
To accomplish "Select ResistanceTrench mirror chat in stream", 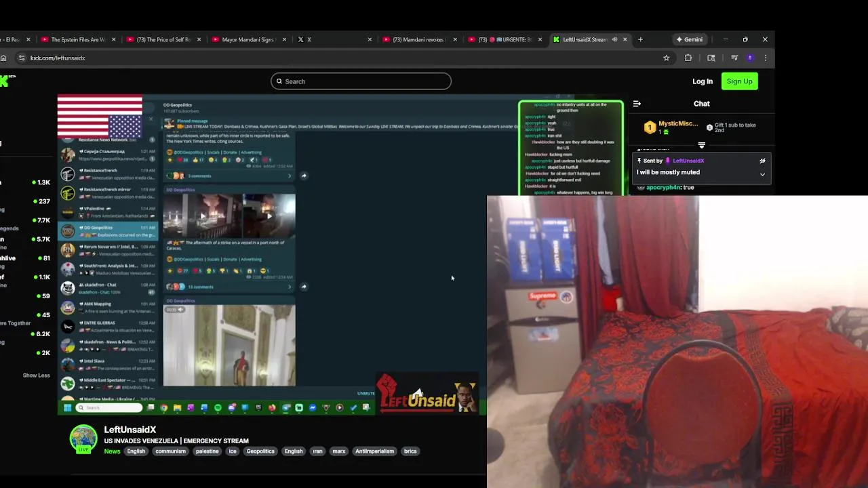I will click(108, 193).
